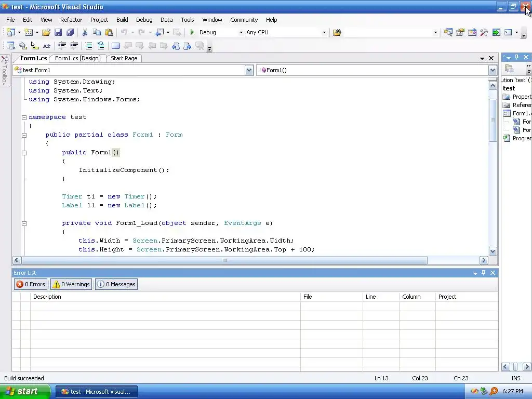Open the Toolbox via hammer-wrench icon

484,32
